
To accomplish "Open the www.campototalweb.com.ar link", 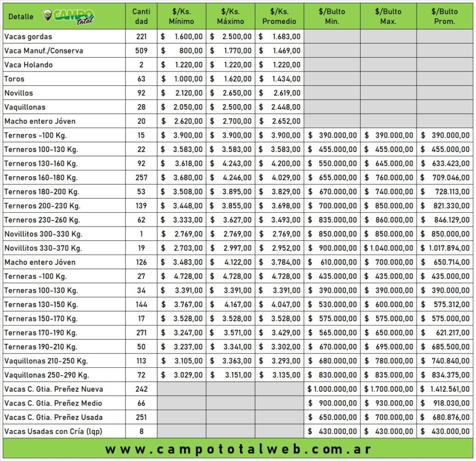I will click(x=237, y=449).
